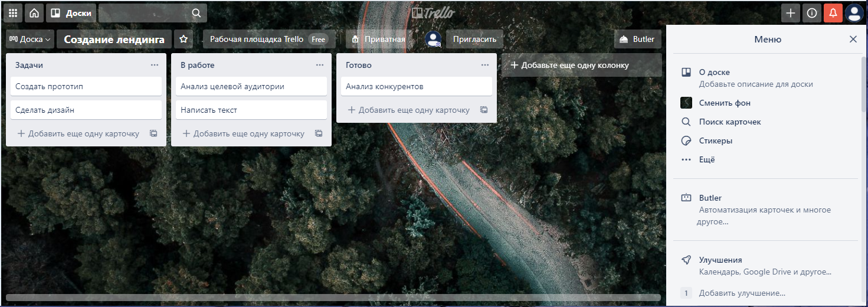
Task: Select Поиск карточек menu item
Action: (x=766, y=122)
